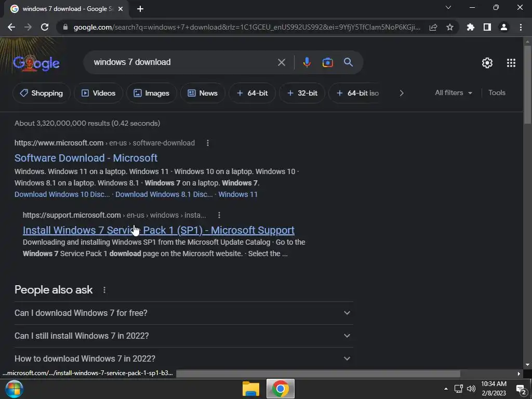The width and height of the screenshot is (532, 399).
Task: Click the vertical scrollbar thumb
Action: (527, 85)
